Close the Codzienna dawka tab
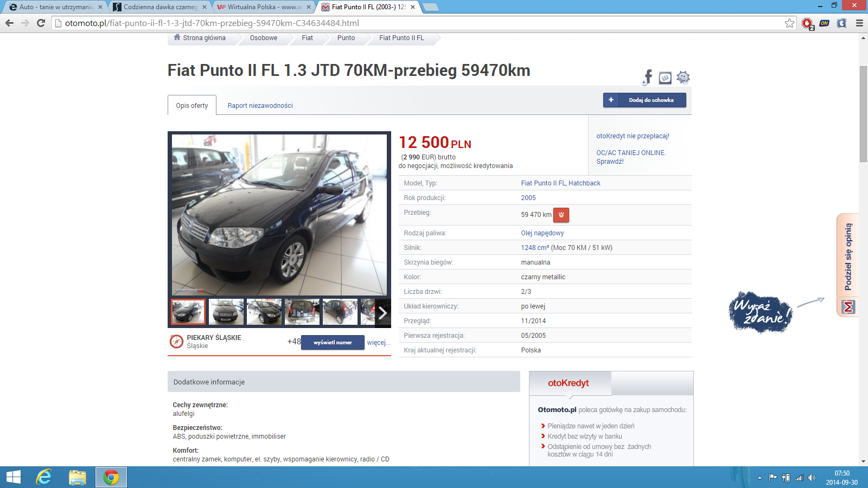 [x=205, y=7]
